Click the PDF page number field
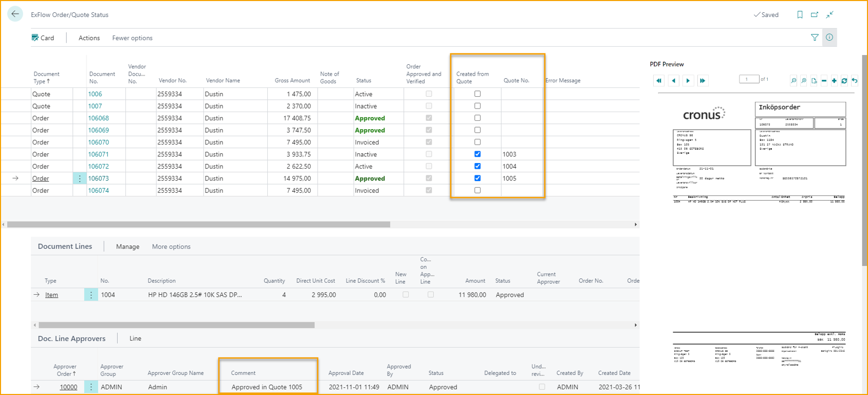Screen dimensions: 868x395 coord(749,79)
